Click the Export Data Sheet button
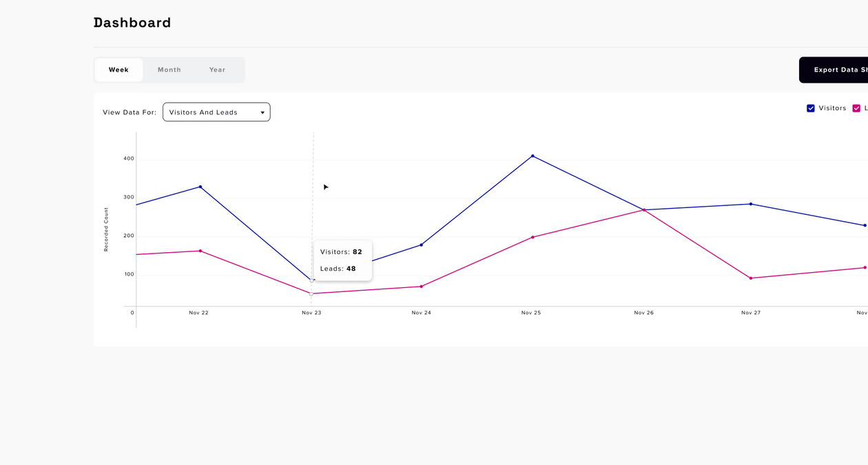 click(837, 70)
